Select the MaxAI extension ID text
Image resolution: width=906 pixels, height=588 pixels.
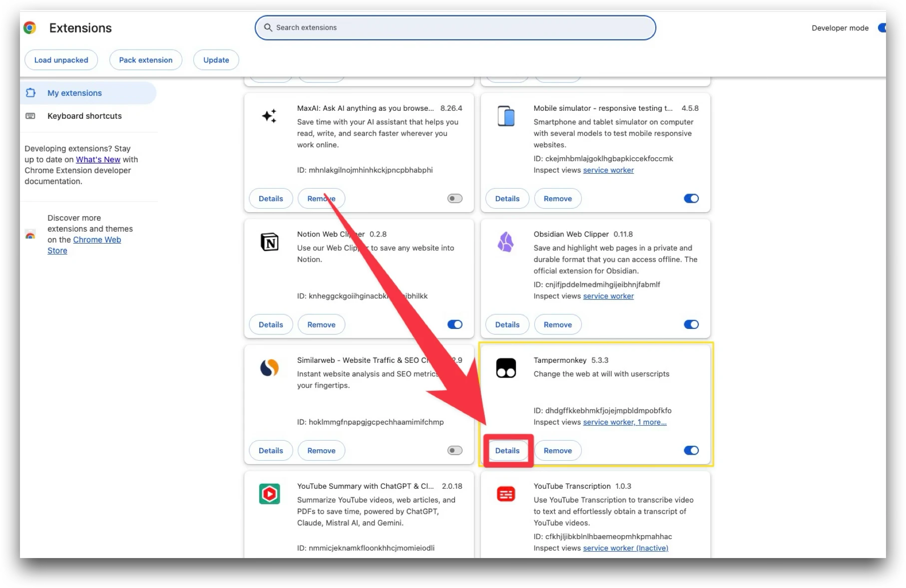click(365, 170)
